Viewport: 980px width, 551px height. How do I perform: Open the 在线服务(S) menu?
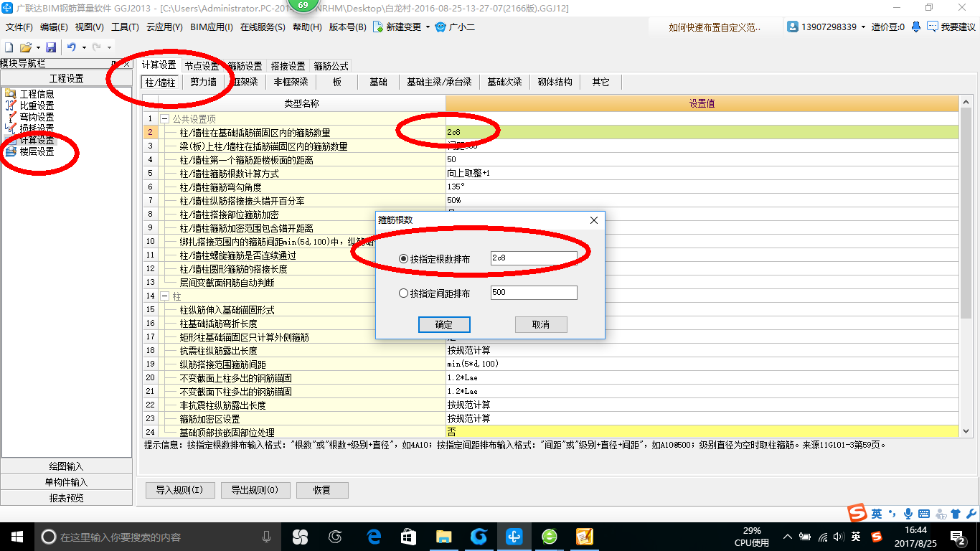(x=263, y=27)
